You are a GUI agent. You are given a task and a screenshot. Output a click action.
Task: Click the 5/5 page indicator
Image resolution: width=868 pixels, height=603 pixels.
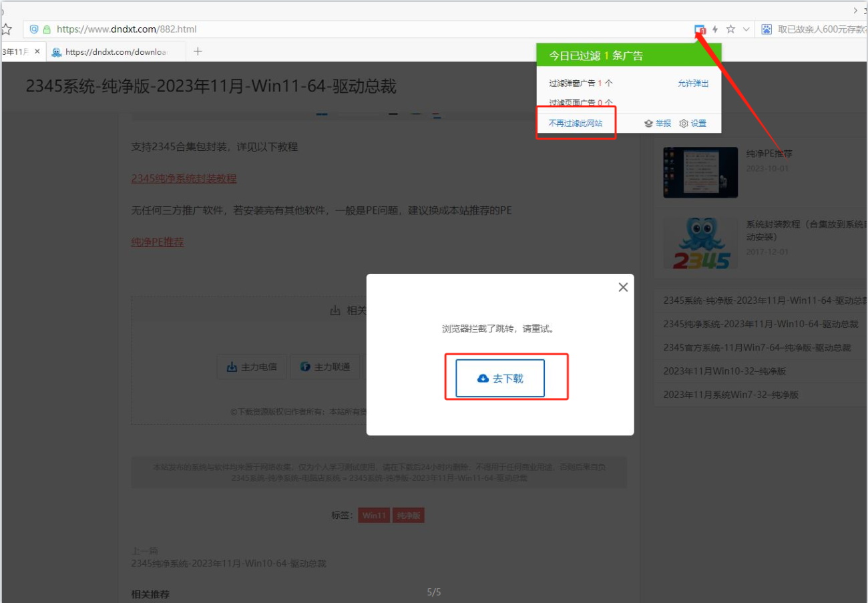coord(434,592)
